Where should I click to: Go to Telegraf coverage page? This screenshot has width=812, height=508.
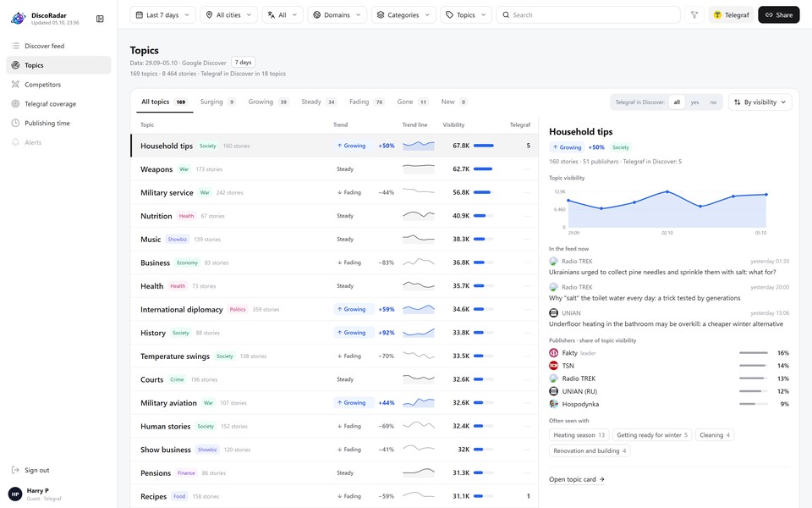click(x=58, y=103)
